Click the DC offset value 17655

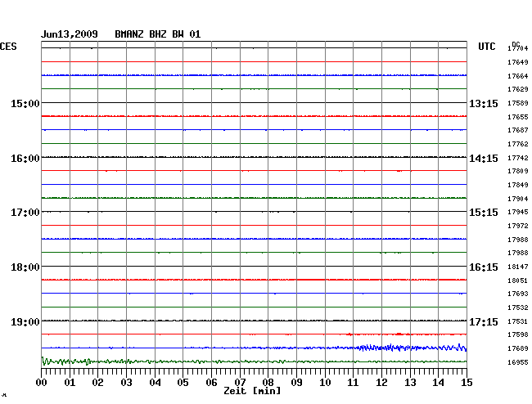pos(518,117)
